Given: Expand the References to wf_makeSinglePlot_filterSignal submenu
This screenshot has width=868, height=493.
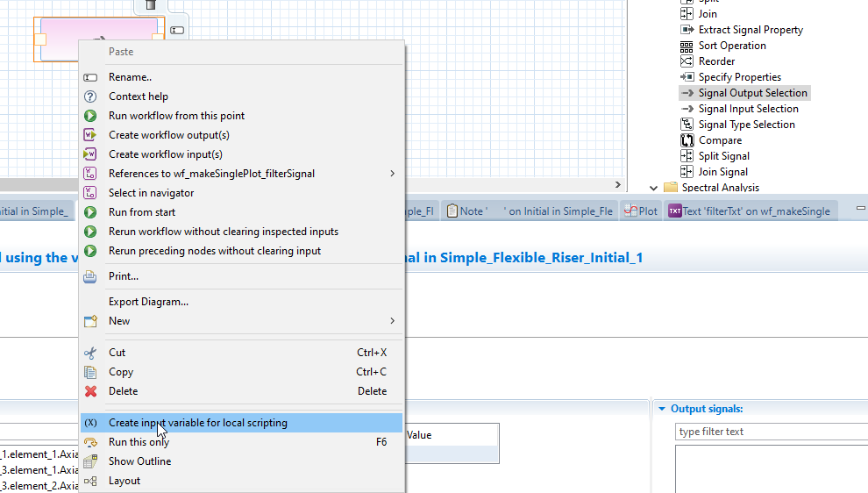Looking at the screenshot, I should click(x=392, y=174).
